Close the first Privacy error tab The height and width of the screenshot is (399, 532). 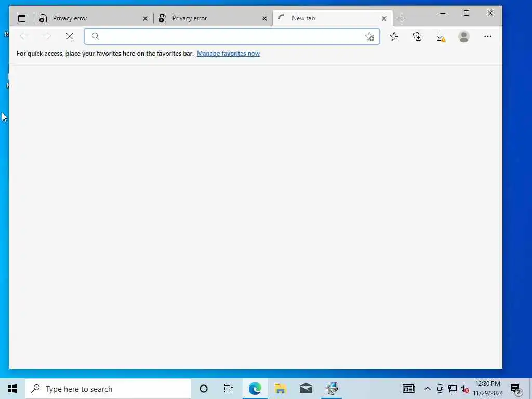145,18
